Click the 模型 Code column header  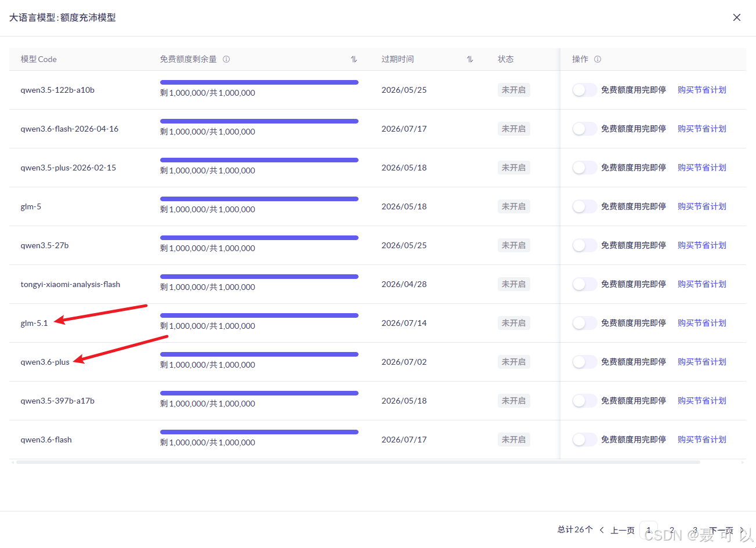pyautogui.click(x=39, y=59)
